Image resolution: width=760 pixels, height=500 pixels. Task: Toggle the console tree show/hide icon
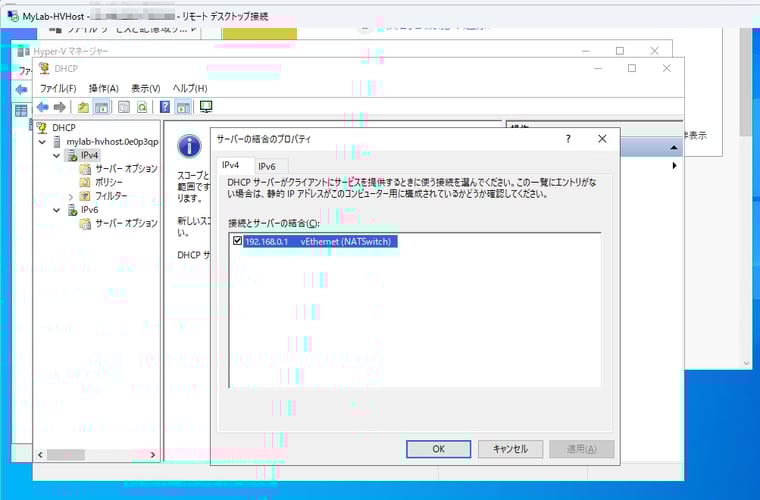pos(101,107)
